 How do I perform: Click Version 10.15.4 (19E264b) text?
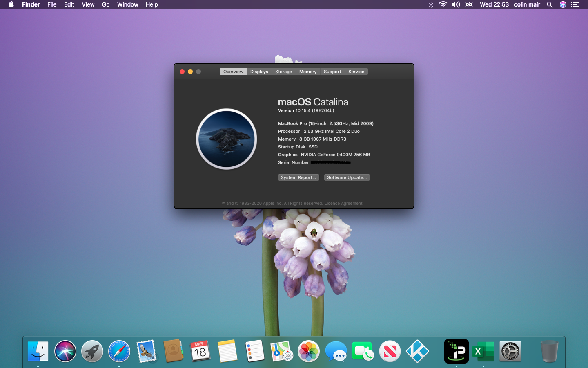[306, 110]
